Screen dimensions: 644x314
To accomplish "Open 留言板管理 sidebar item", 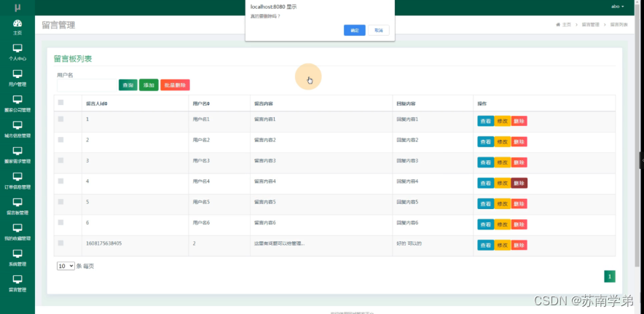I will click(17, 207).
